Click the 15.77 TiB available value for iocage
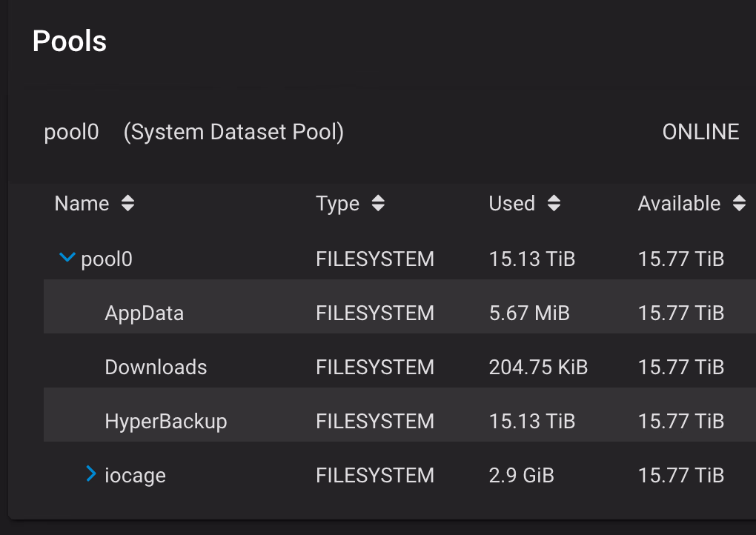756x535 pixels. click(680, 475)
